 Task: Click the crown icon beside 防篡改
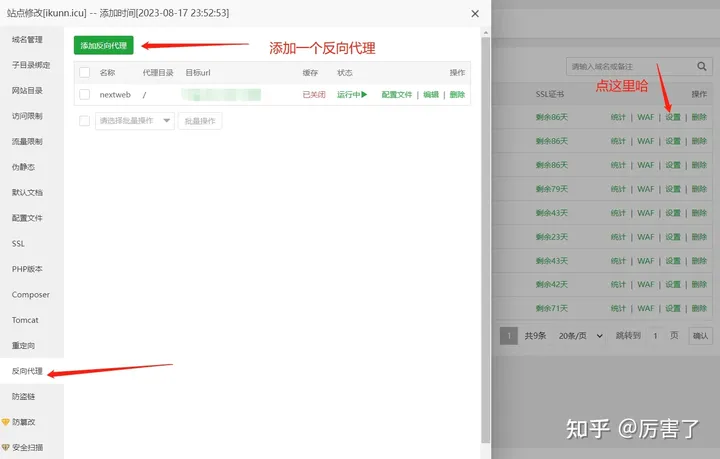coord(6,422)
